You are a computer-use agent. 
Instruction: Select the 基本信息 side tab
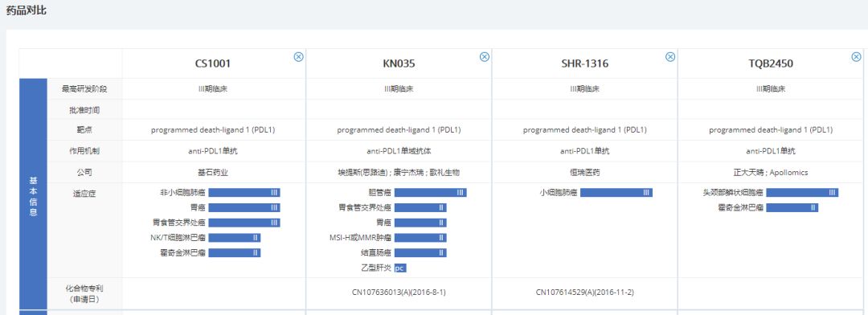click(33, 196)
